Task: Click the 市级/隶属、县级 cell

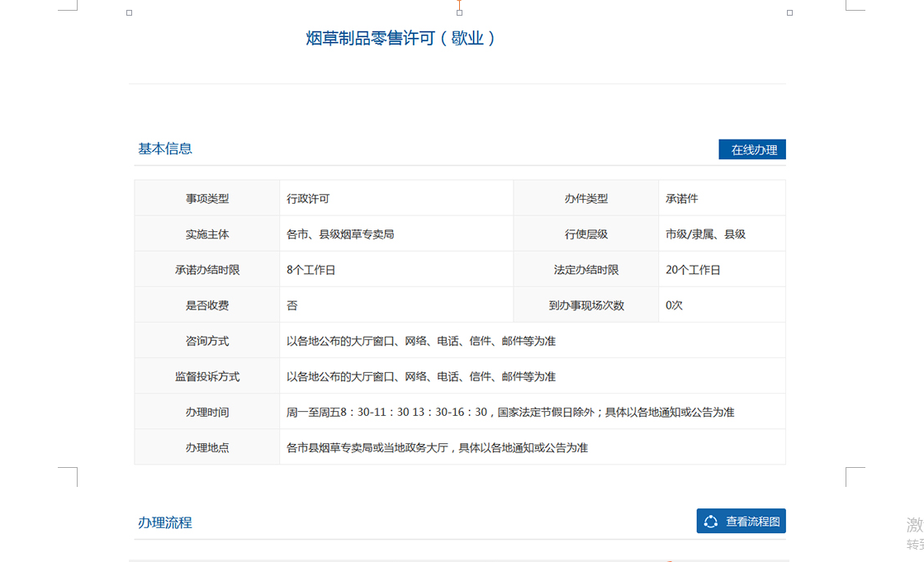Action: (705, 234)
